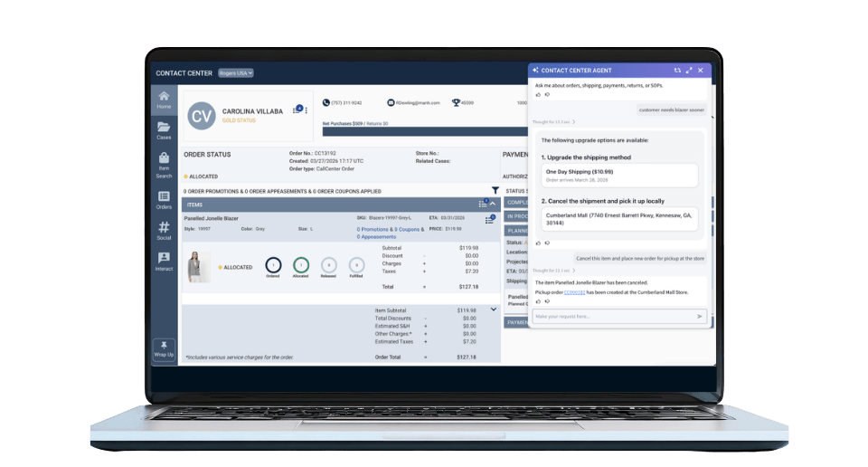Thumbs down the upgrade options response

547,243
